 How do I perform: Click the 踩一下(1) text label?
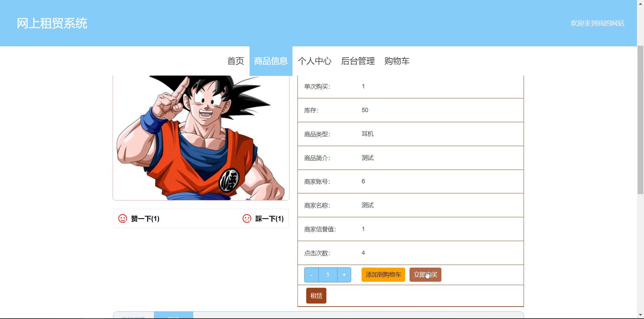[269, 219]
